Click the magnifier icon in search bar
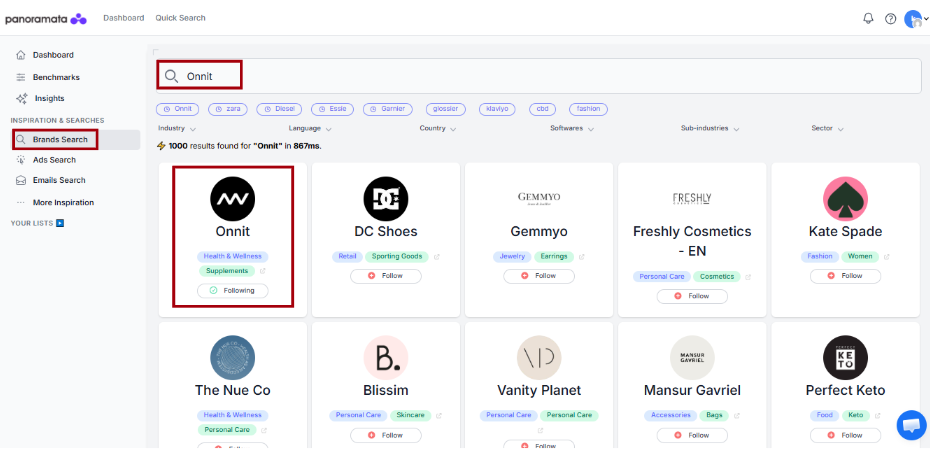This screenshot has width=930, height=449. (171, 76)
